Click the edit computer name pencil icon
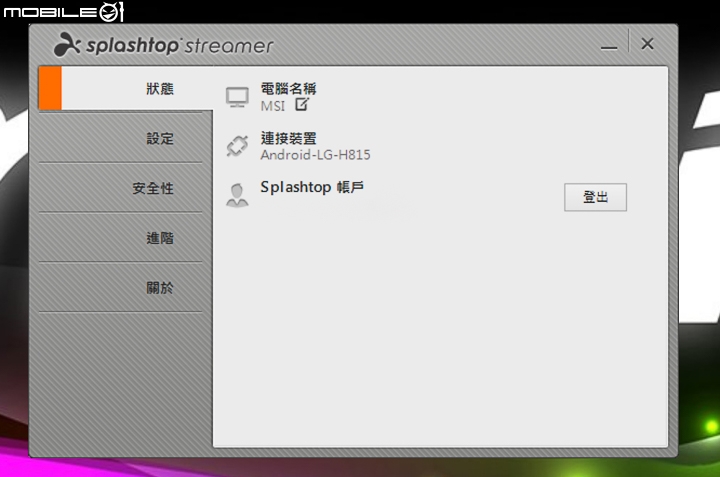The width and height of the screenshot is (720, 477). pyautogui.click(x=302, y=104)
